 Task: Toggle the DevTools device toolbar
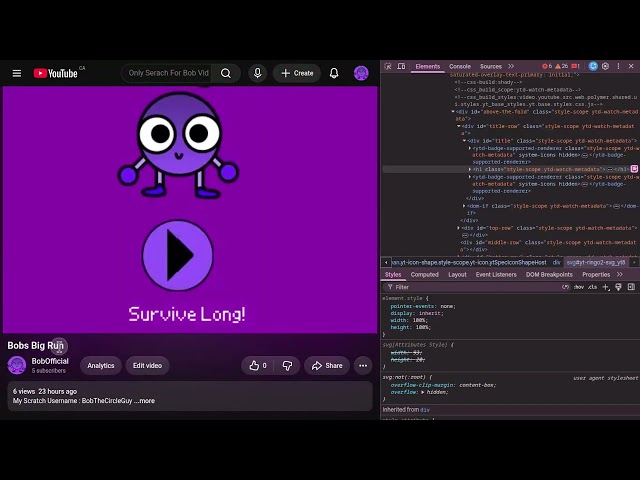tap(401, 66)
